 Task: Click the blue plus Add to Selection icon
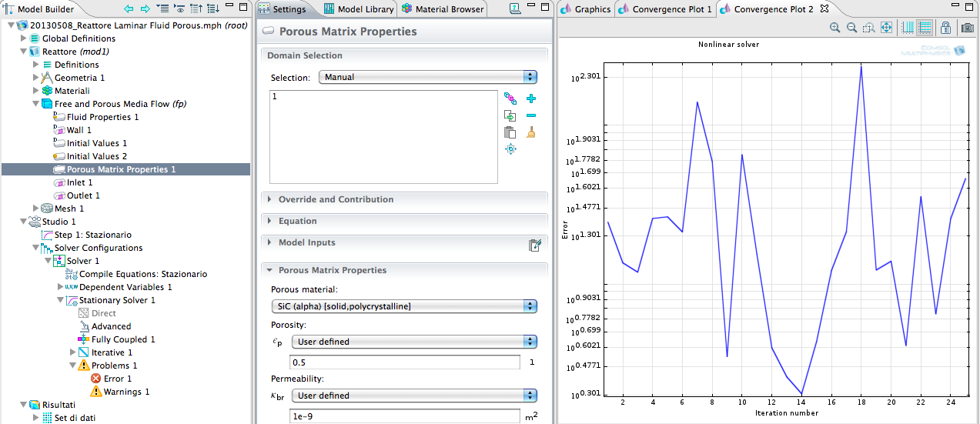[530, 98]
